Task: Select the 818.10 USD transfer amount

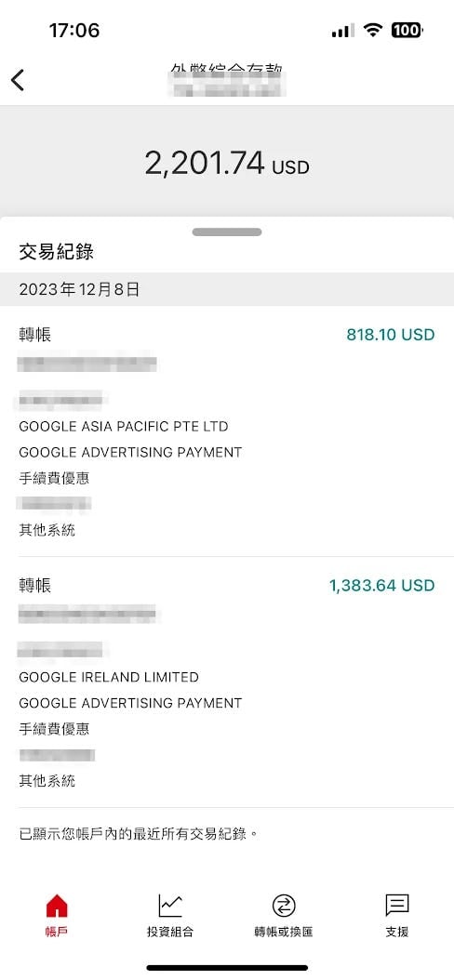Action: (390, 335)
